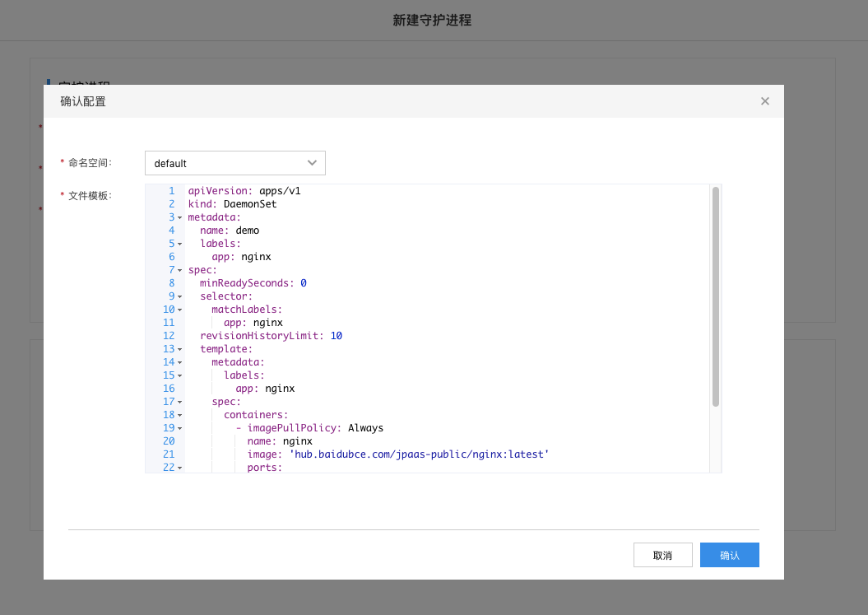Collapse the labels block at line 15

pos(180,375)
